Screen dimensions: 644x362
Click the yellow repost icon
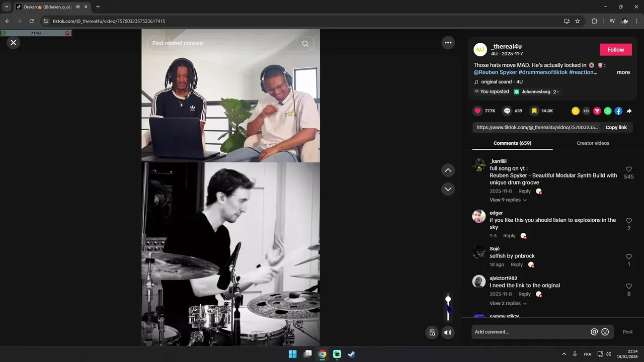[x=575, y=111]
